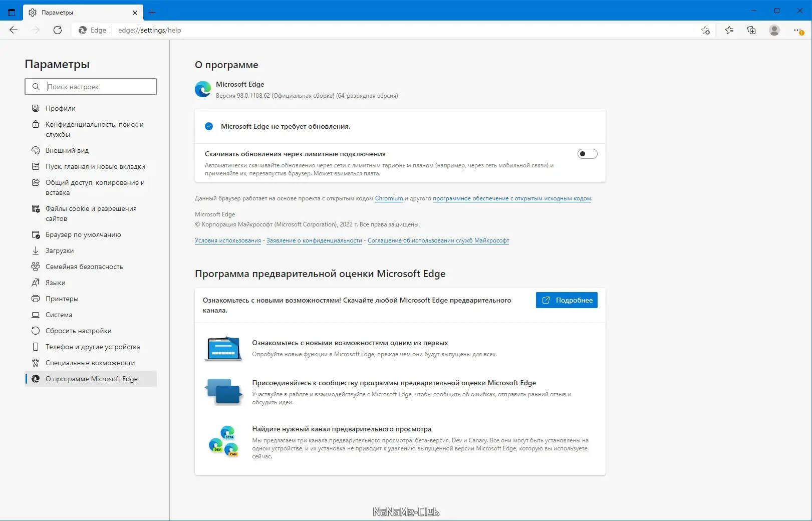Open программное обеспечение с открытым исходным кодом link

coord(512,198)
